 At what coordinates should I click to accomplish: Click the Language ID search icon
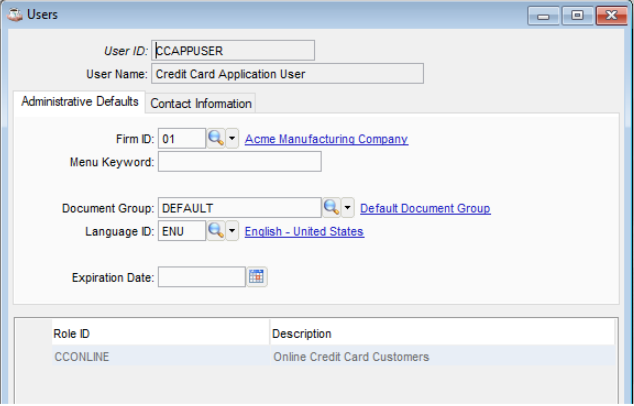coord(215,231)
